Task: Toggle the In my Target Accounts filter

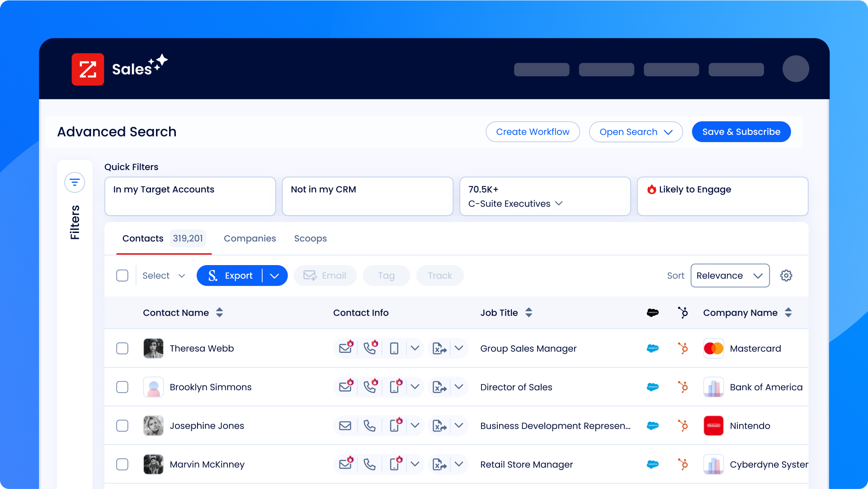Action: click(190, 196)
